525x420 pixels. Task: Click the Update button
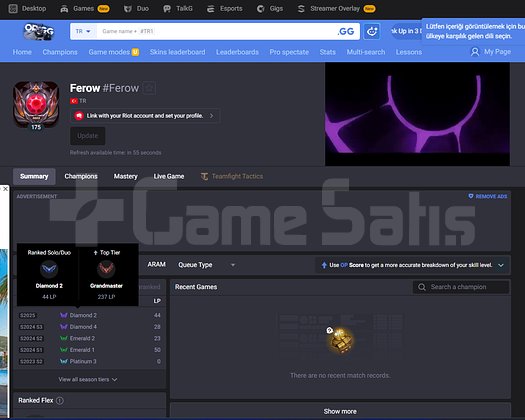click(x=88, y=136)
